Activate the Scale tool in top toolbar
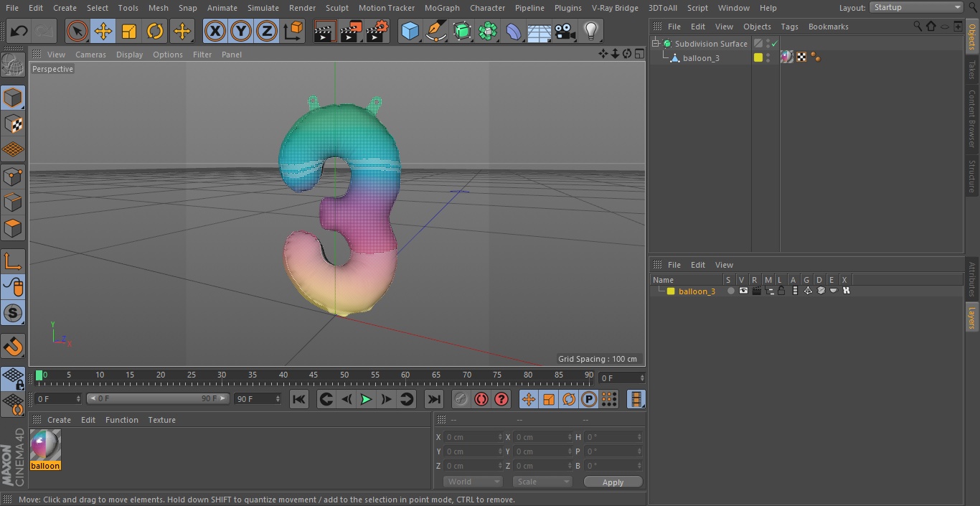 (129, 31)
